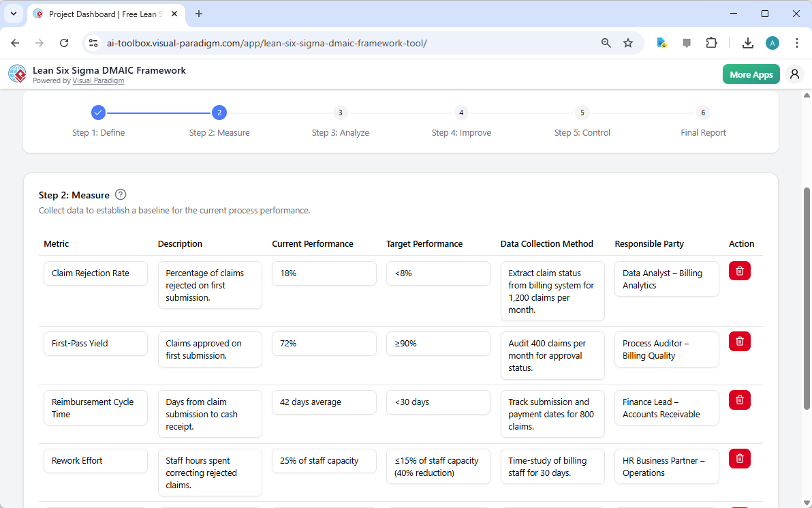Click the Lean Six Sigma logo icon

(17, 74)
